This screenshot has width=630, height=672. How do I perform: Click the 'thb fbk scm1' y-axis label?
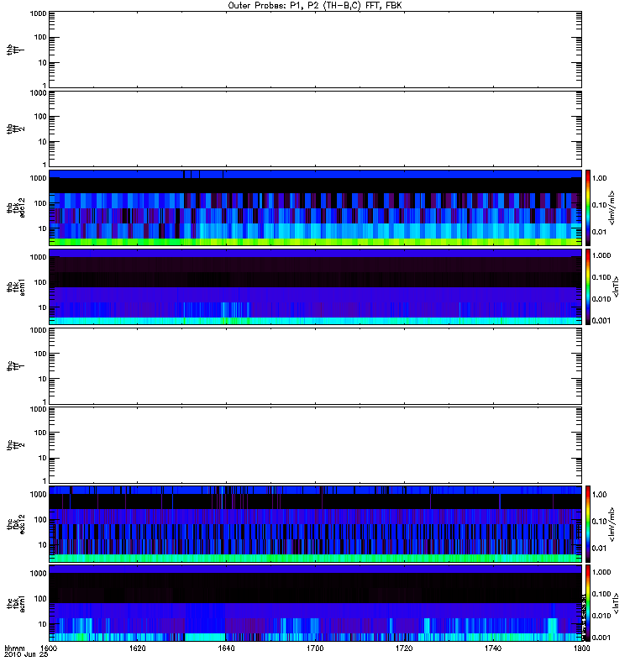16,286
